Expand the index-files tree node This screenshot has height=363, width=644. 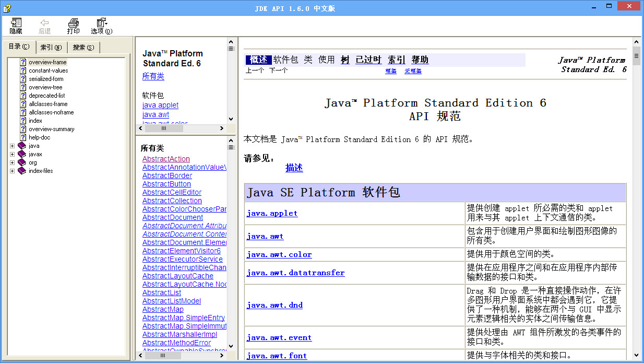point(13,171)
